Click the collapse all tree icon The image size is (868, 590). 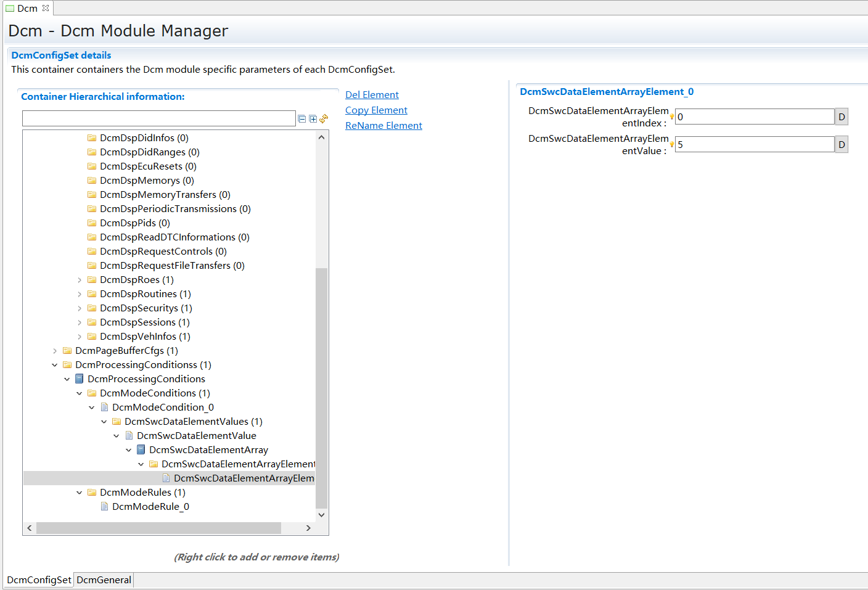click(x=302, y=119)
